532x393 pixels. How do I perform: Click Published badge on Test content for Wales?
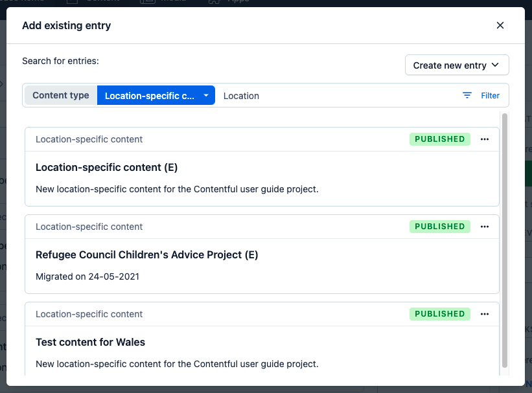[x=439, y=314]
